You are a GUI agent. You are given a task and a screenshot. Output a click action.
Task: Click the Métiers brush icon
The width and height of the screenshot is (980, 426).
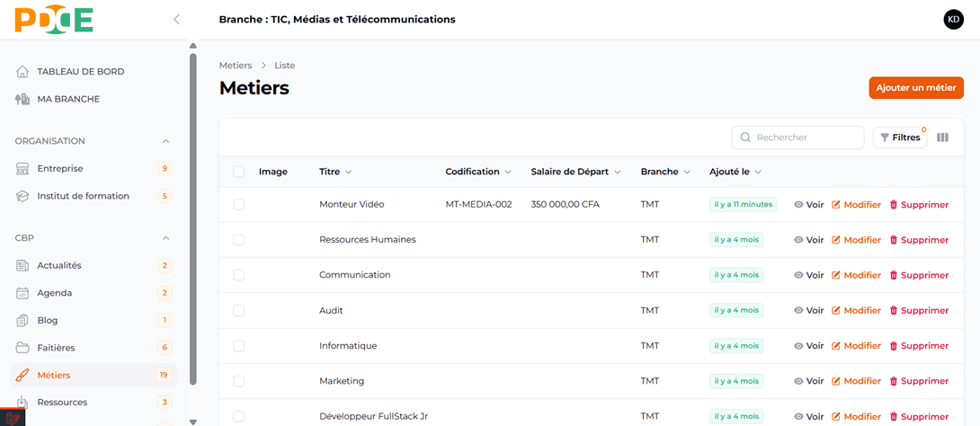pyautogui.click(x=22, y=375)
